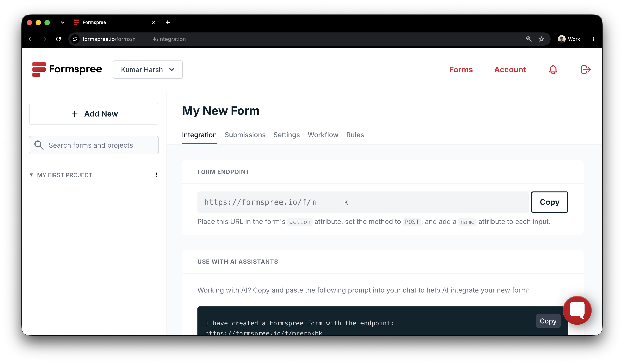
Task: Open My First Project options menu
Action: point(156,175)
